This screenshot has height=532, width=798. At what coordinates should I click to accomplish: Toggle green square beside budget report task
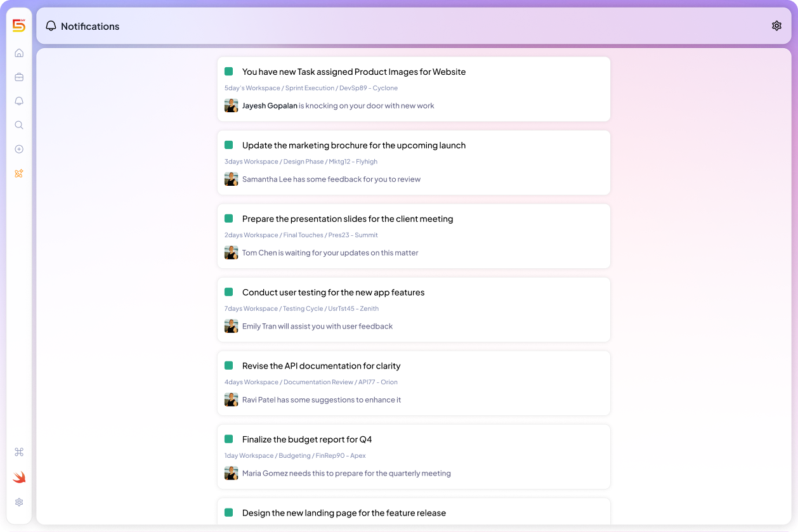229,439
